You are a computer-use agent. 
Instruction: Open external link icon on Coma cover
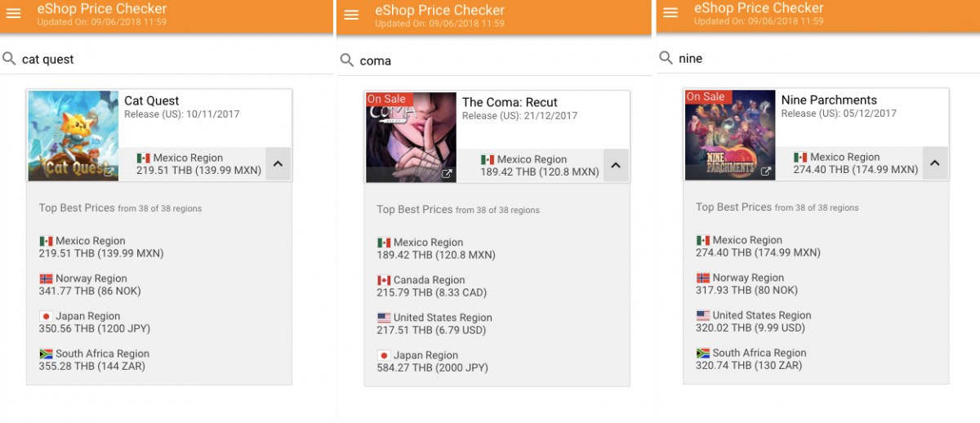pos(447,173)
